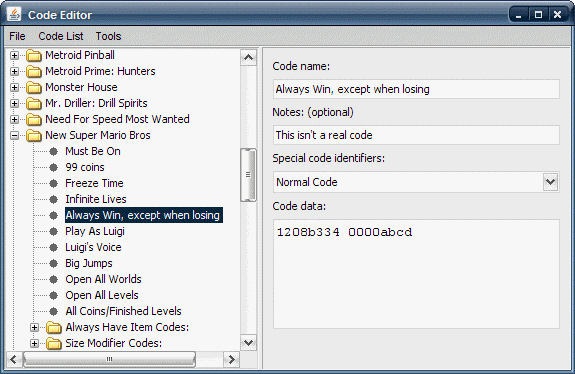575x374 pixels.
Task: Select the Open All Worlds code
Action: (103, 279)
